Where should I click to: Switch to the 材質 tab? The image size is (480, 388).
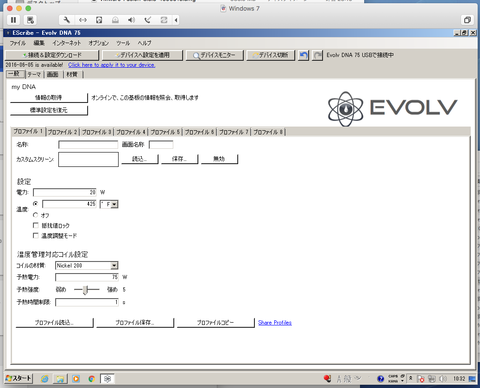pyautogui.click(x=72, y=74)
